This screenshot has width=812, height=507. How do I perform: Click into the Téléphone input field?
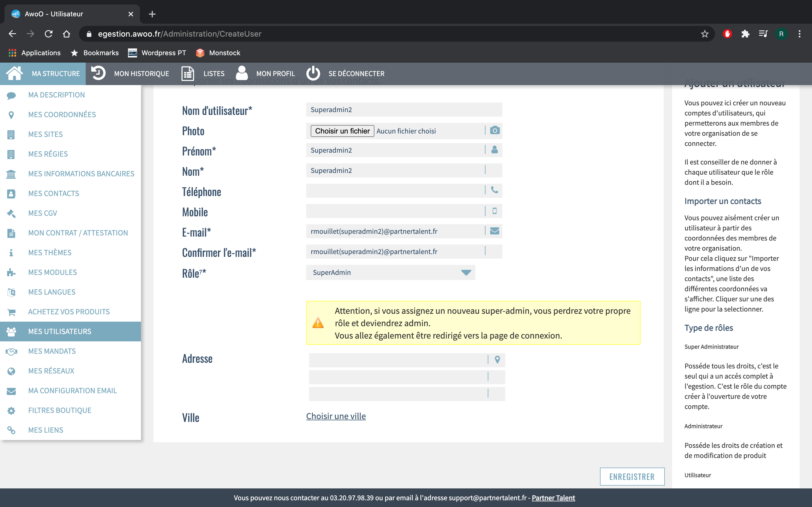click(394, 190)
